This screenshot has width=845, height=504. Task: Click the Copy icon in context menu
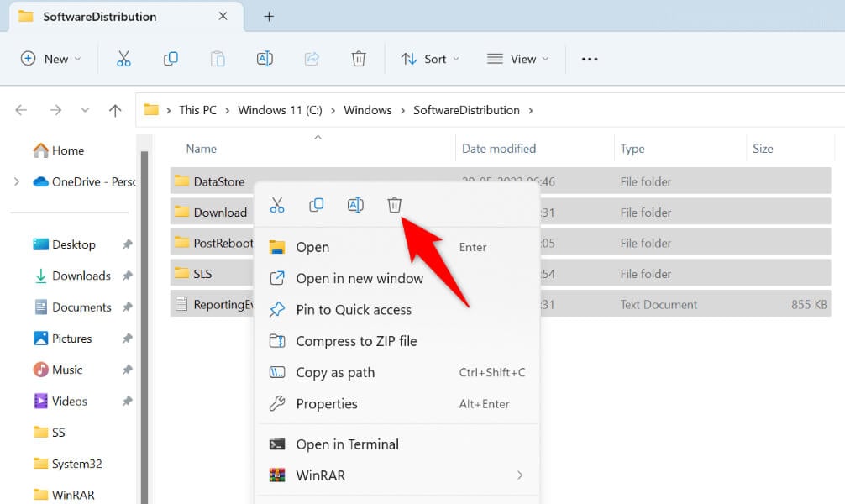[316, 205]
